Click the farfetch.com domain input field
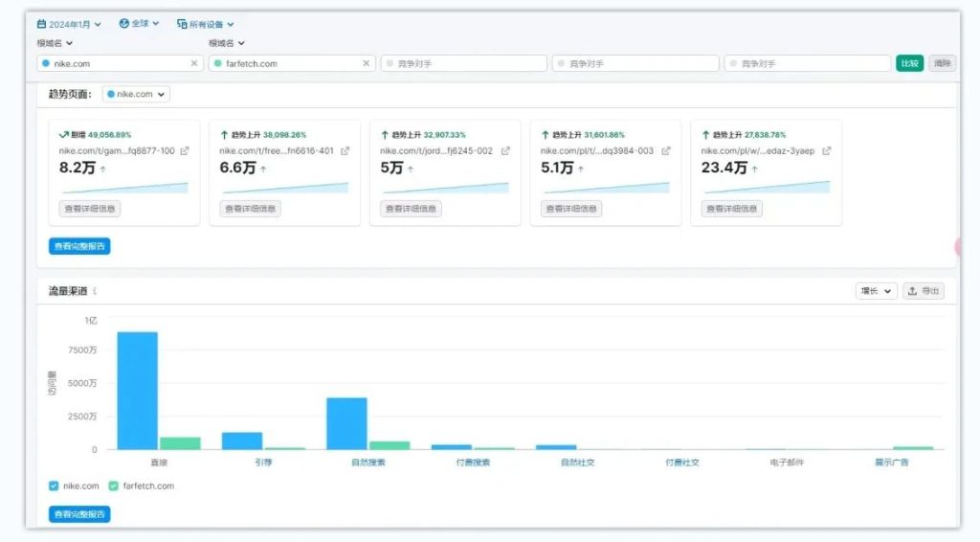The height and width of the screenshot is (542, 980). coord(292,63)
